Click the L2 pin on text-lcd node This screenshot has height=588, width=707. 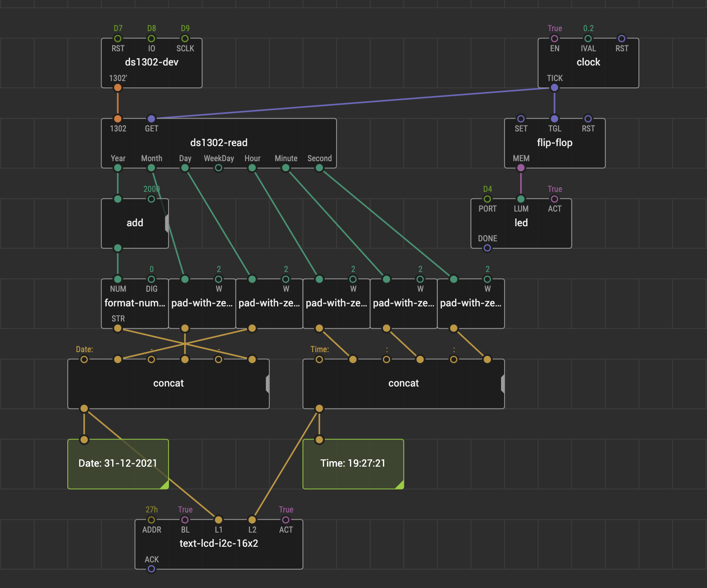pos(252,520)
